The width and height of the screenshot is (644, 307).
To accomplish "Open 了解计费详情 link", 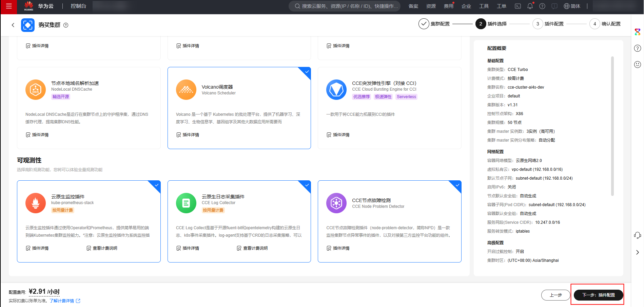I will point(62,301).
